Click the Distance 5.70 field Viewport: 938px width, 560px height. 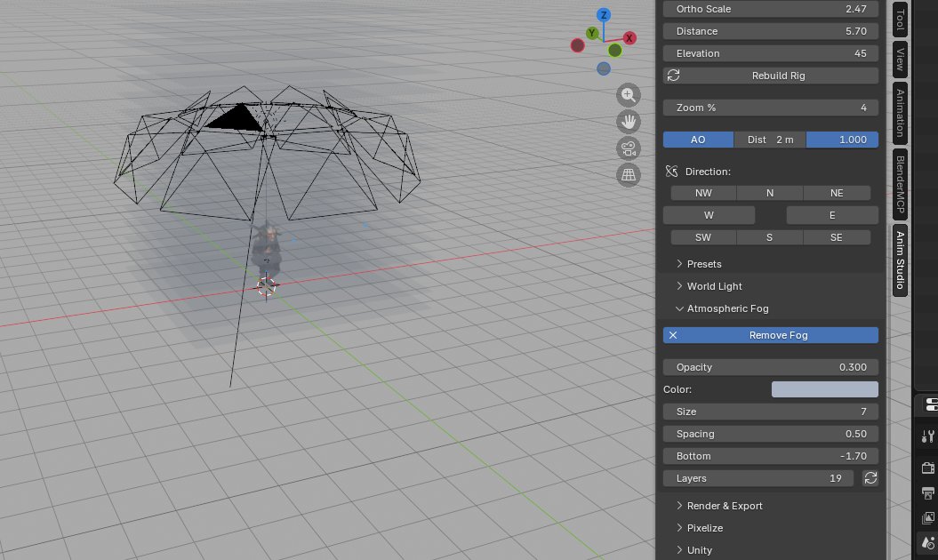coord(771,31)
